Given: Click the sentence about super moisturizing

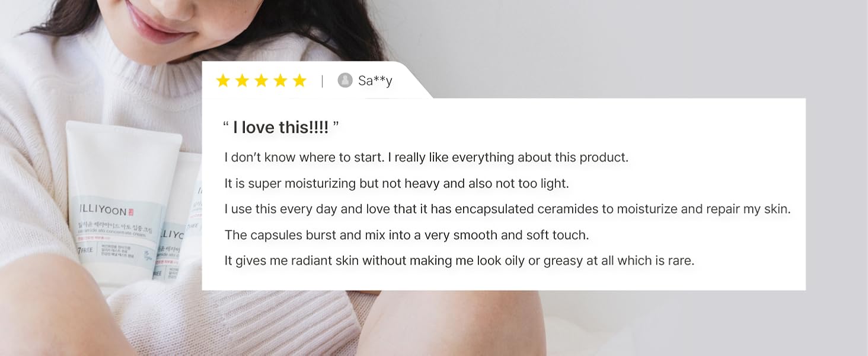Looking at the screenshot, I should click(x=397, y=183).
